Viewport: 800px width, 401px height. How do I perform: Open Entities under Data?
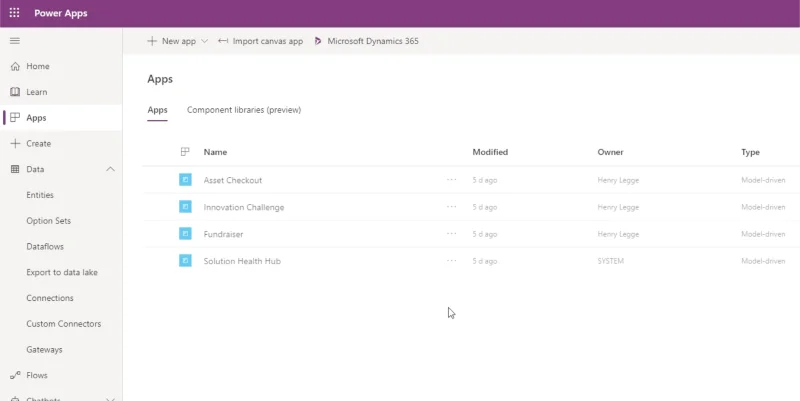tap(40, 195)
